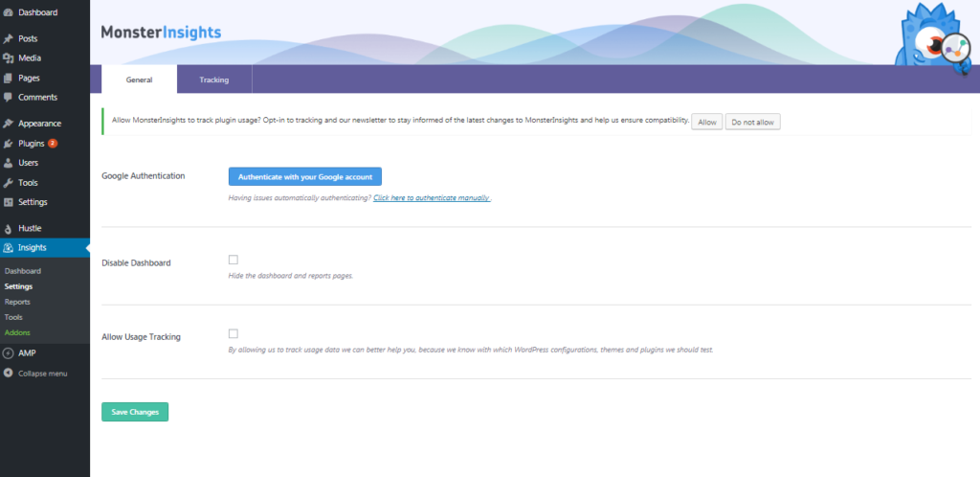This screenshot has height=477, width=980.
Task: Click 'Hide the dashboard and reports pages.' text
Action: pos(291,276)
